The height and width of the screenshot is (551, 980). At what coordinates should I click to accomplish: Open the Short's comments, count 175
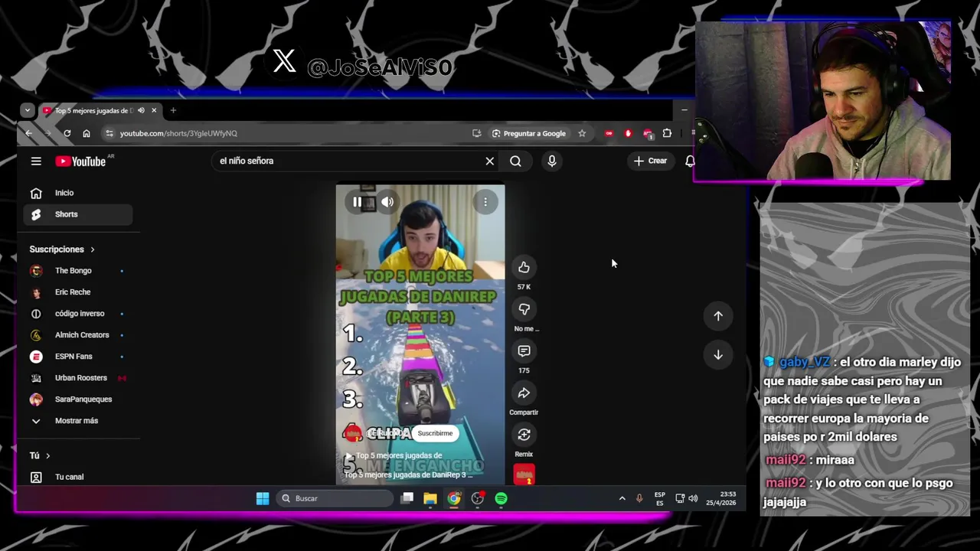(x=524, y=350)
